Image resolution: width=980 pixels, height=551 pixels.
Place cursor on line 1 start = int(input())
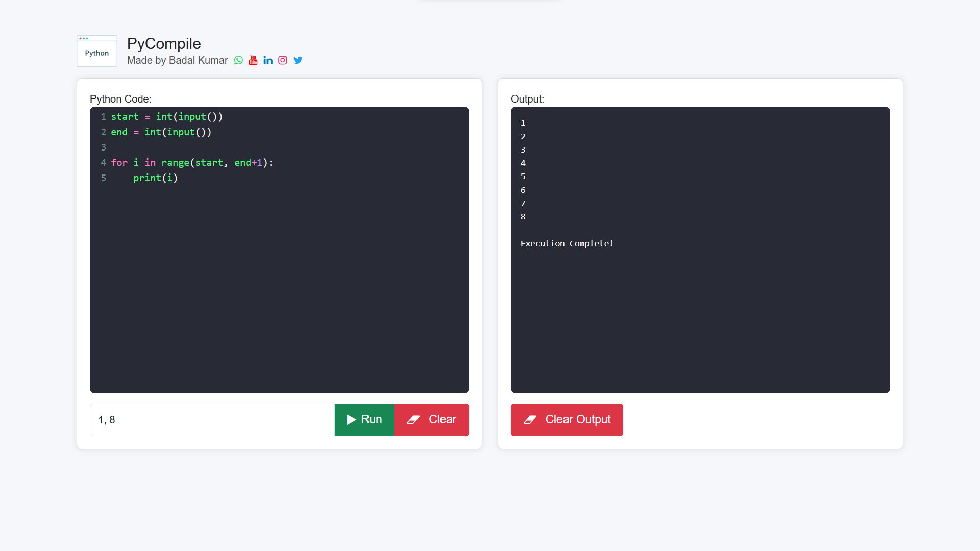(x=167, y=117)
